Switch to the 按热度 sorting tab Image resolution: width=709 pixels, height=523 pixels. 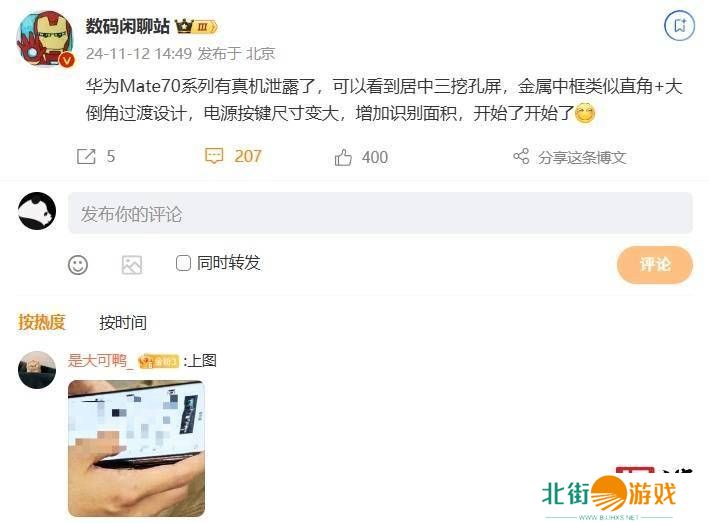click(x=42, y=322)
